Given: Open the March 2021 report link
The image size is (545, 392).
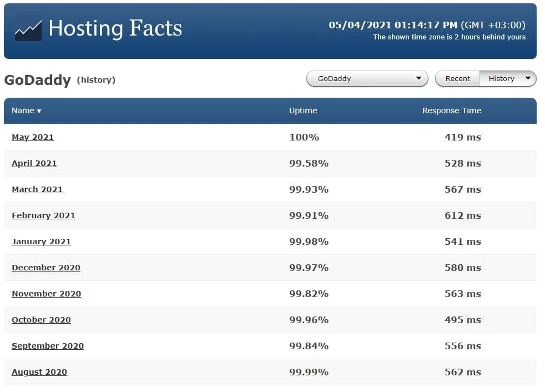Looking at the screenshot, I should pyautogui.click(x=37, y=189).
